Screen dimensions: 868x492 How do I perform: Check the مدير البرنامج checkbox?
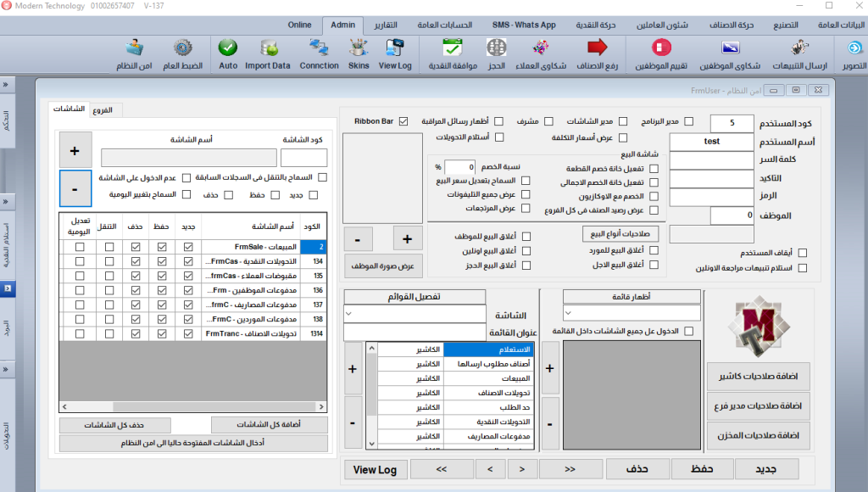(688, 121)
